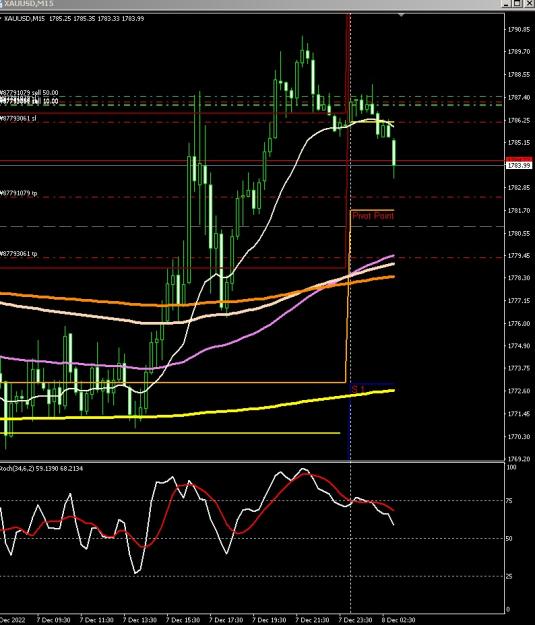Click price scale value 1773.75
535x625 pixels.
519,368
